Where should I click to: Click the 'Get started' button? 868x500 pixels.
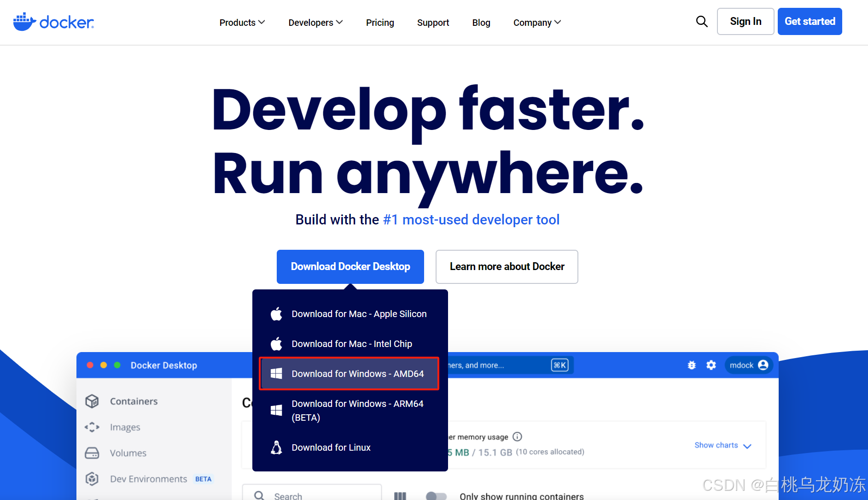point(810,21)
